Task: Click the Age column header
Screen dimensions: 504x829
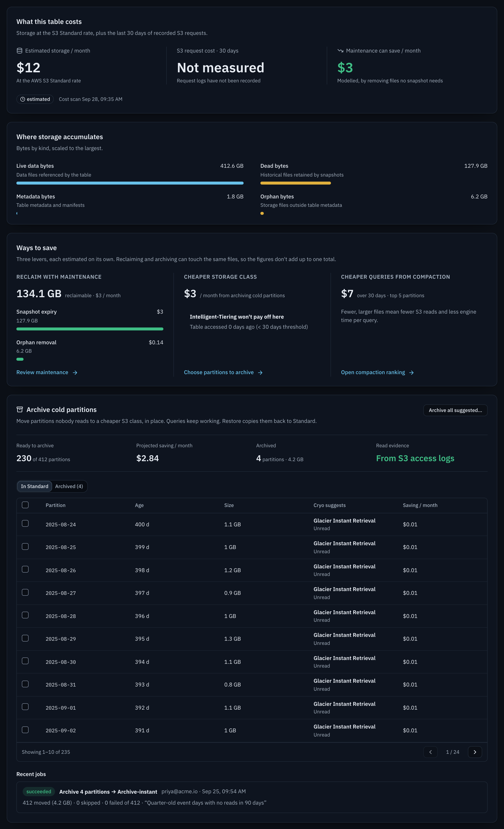Action: (139, 505)
